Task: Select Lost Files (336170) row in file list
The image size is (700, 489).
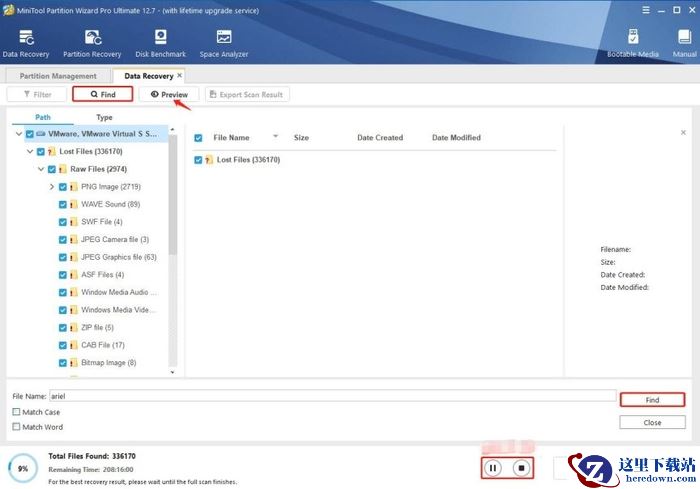Action: (375, 160)
